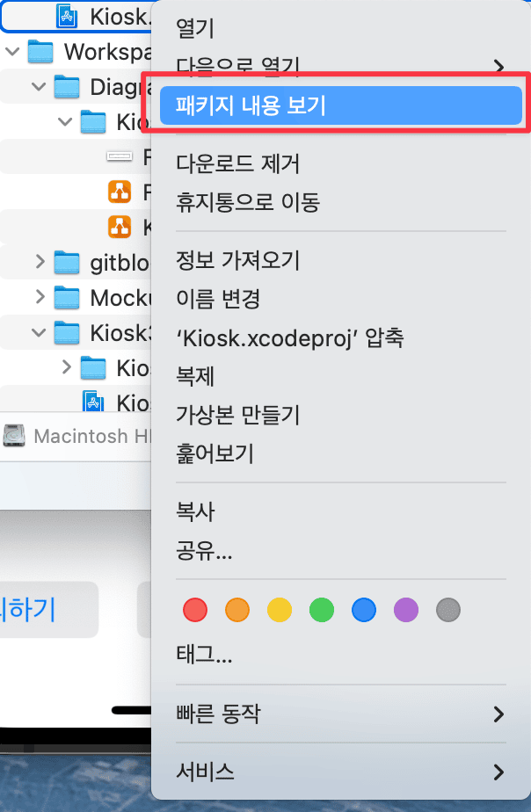Image resolution: width=531 pixels, height=812 pixels.
Task: Select 패키지 내용 보기 menu entry
Action: [x=341, y=105]
